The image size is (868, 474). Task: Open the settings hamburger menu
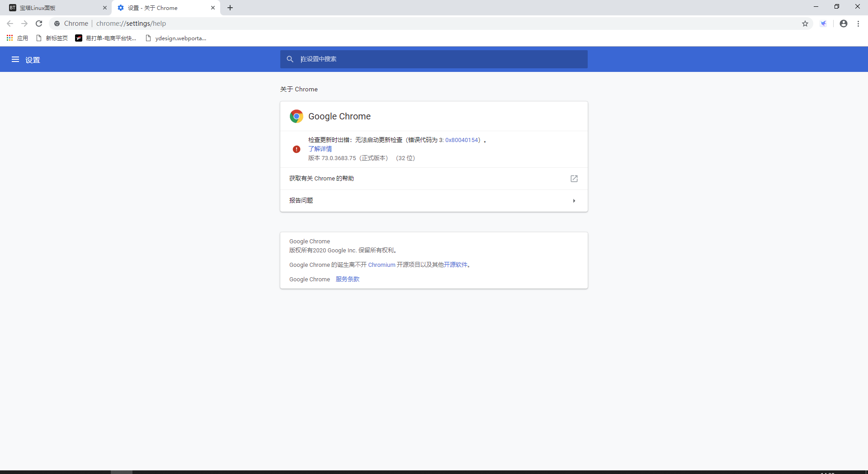[15, 59]
